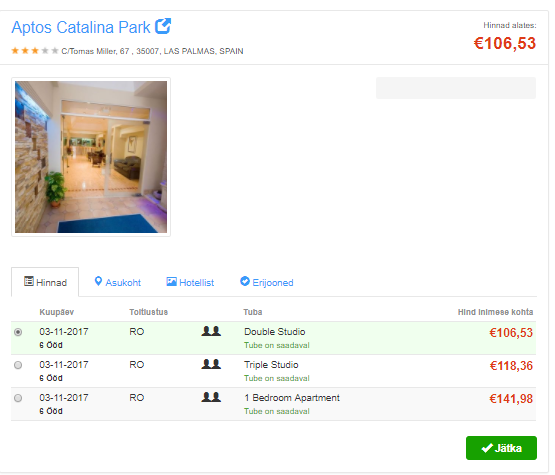Open the Aptos Catalina Park title link

[x=81, y=27]
